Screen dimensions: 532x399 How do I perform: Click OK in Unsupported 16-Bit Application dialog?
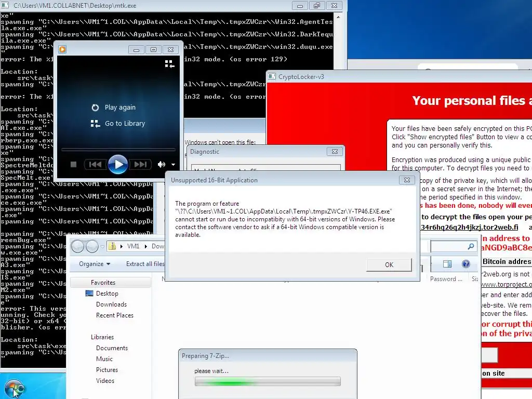[x=389, y=264]
